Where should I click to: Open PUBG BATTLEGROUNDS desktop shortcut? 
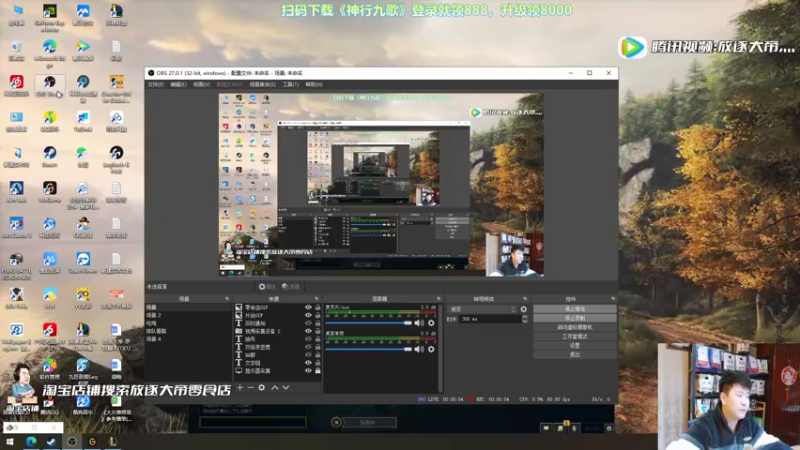(16, 265)
